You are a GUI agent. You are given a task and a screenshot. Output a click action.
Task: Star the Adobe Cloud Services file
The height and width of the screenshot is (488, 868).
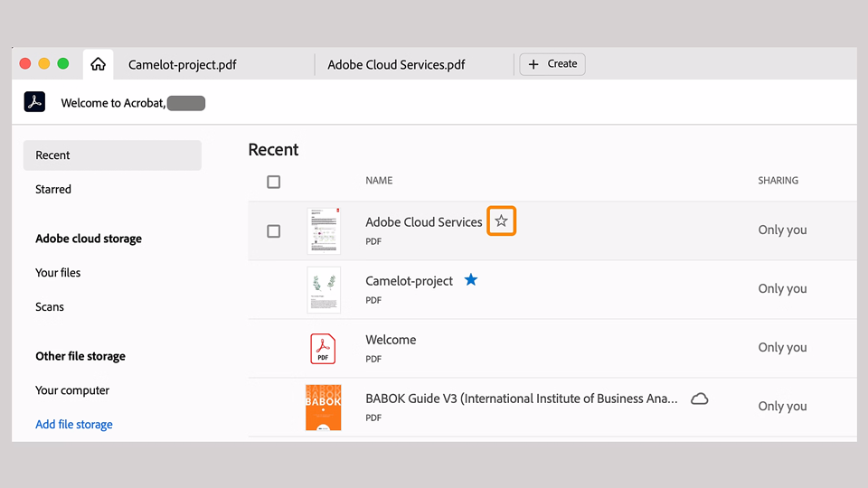point(501,221)
